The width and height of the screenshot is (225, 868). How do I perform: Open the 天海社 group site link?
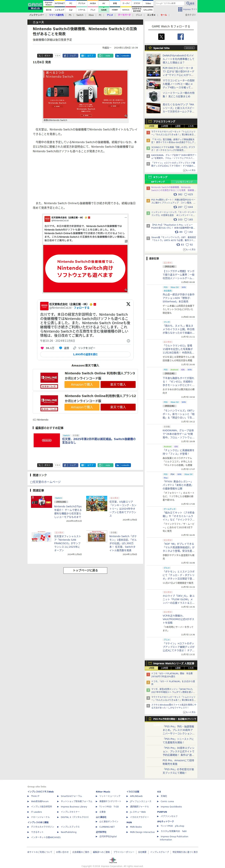coord(164,796)
